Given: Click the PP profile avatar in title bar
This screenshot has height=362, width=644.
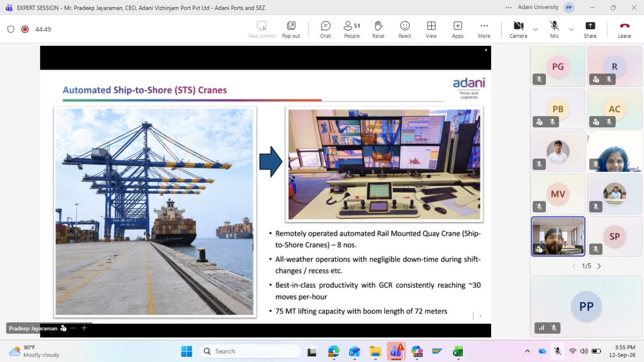Looking at the screenshot, I should (x=569, y=8).
